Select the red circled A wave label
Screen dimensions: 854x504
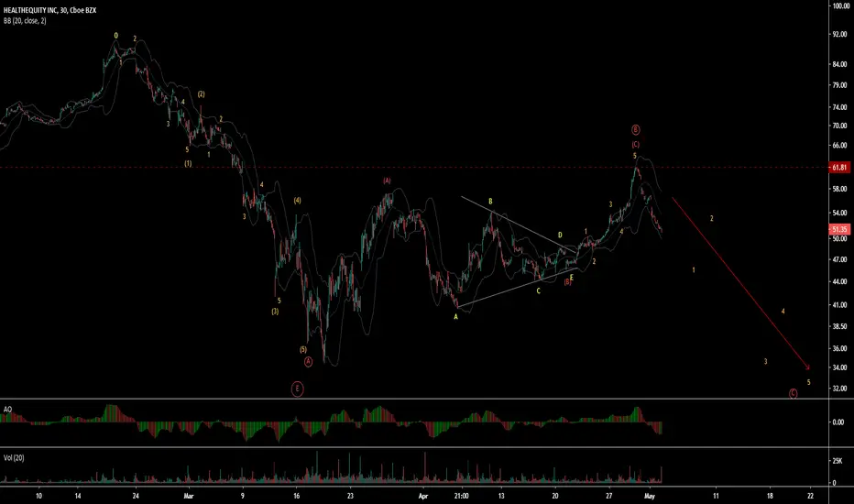tap(308, 361)
